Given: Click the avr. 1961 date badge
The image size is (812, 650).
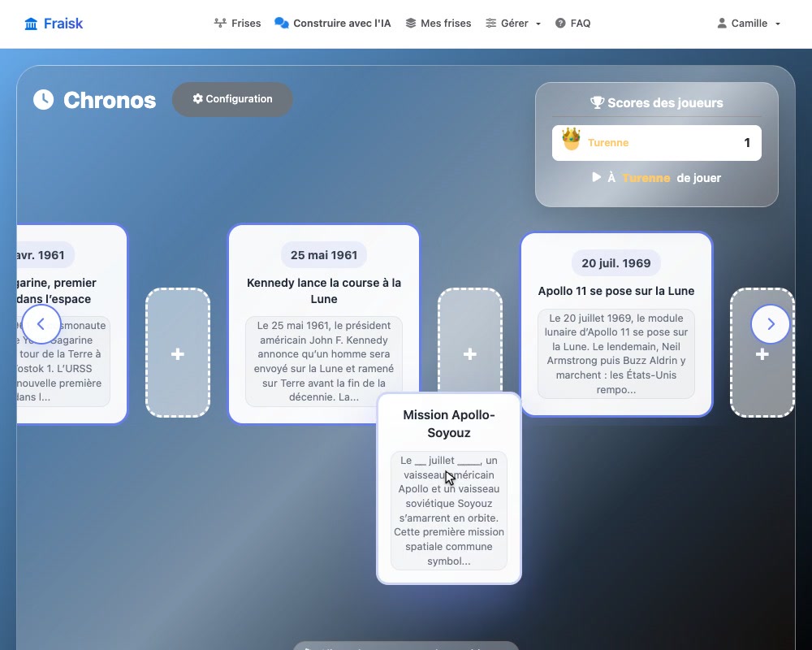Looking at the screenshot, I should coord(45,255).
